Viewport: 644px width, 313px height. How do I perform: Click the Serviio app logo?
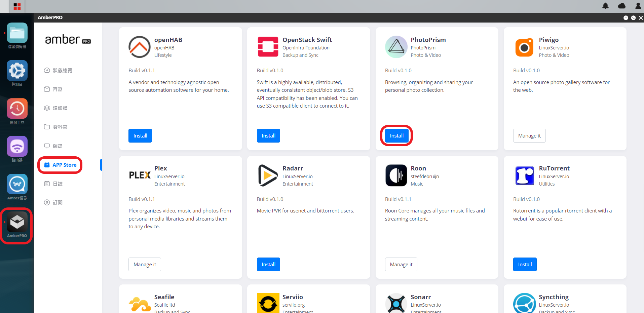point(268,303)
